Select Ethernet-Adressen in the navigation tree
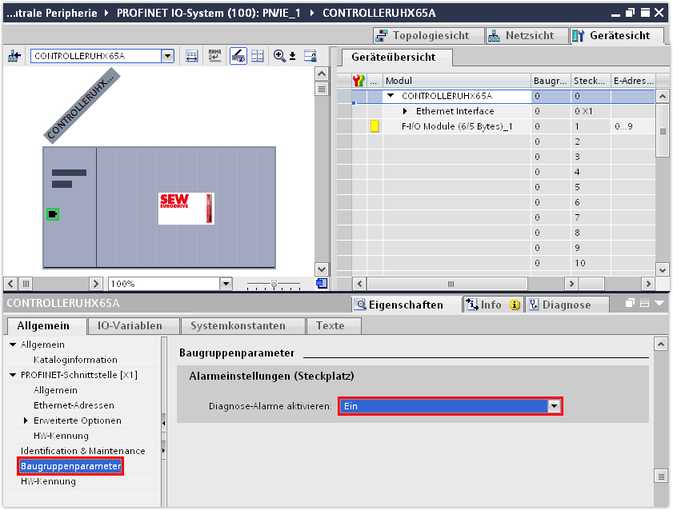 point(73,405)
